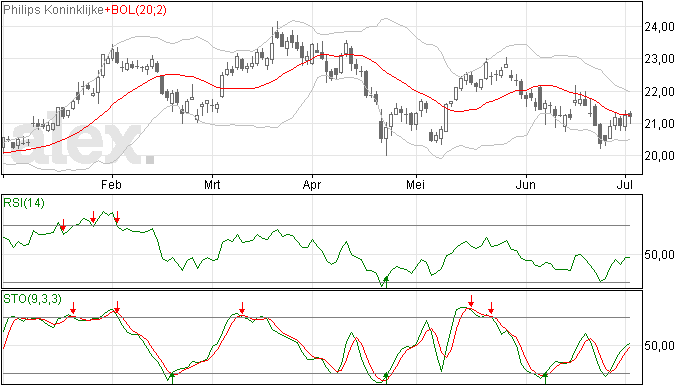Select the Jul month label

coord(625,184)
